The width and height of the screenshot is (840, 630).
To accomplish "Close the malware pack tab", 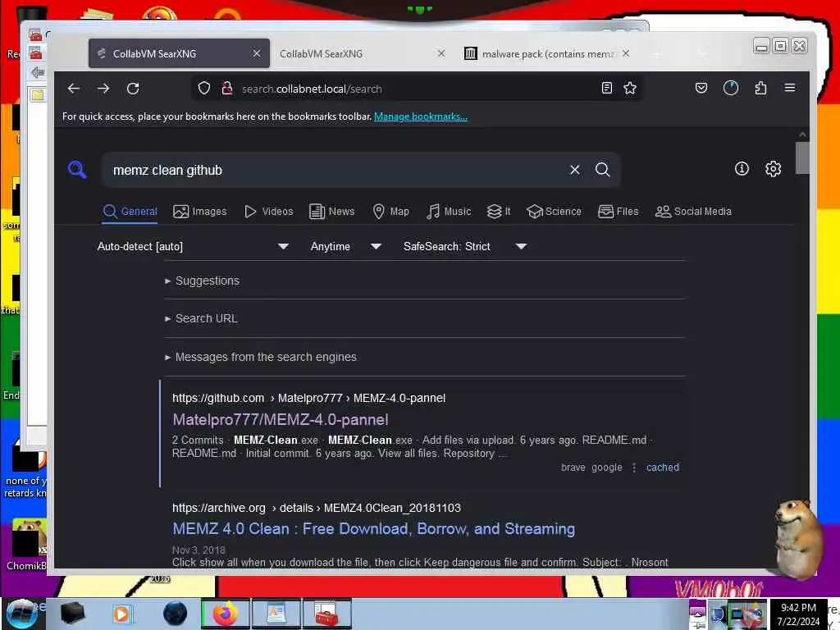I will [x=626, y=53].
